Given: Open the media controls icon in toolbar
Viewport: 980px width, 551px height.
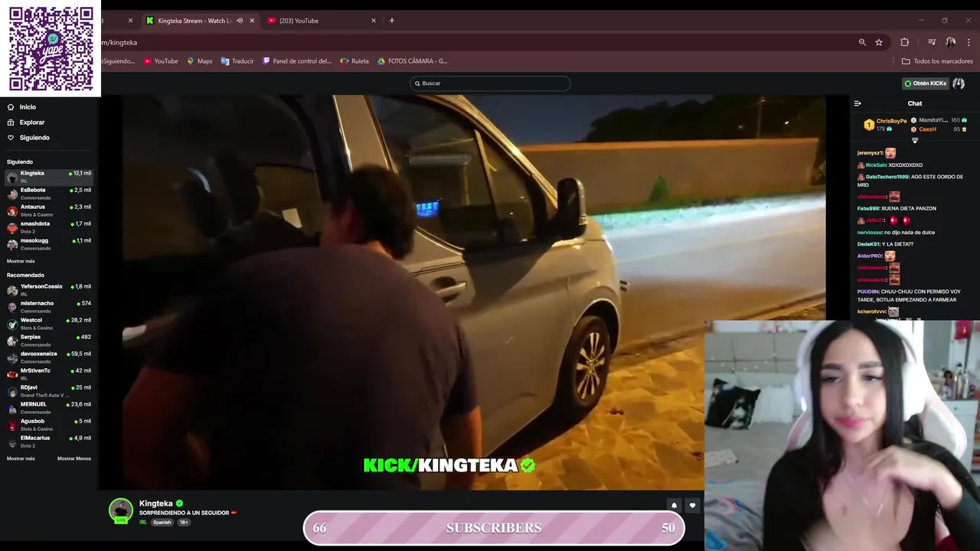Looking at the screenshot, I should coord(932,42).
